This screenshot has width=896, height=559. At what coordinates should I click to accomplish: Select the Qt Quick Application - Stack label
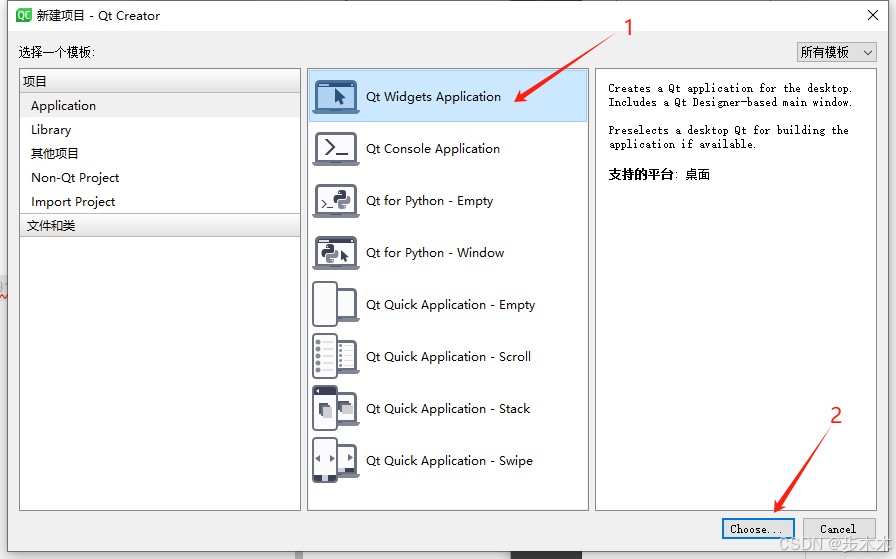pyautogui.click(x=448, y=409)
